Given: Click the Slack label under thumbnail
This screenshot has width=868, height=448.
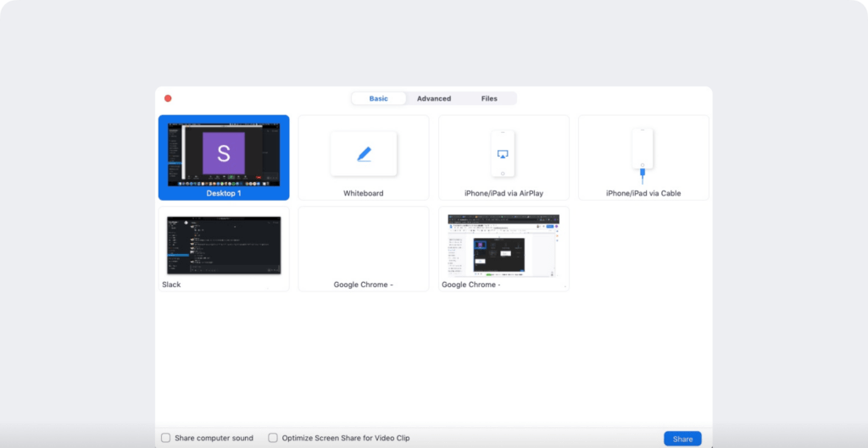Looking at the screenshot, I should 171,285.
